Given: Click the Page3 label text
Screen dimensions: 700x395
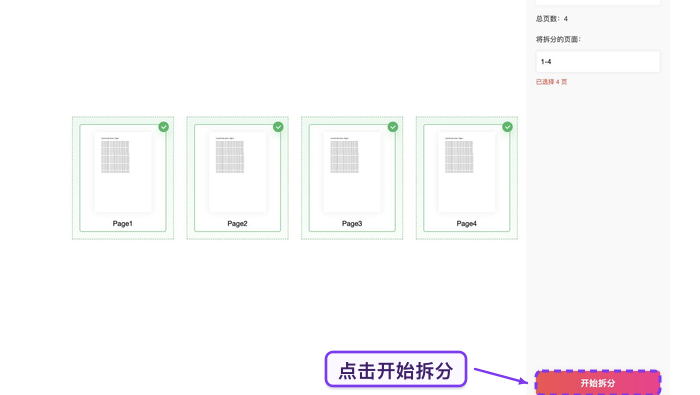Looking at the screenshot, I should (x=352, y=224).
